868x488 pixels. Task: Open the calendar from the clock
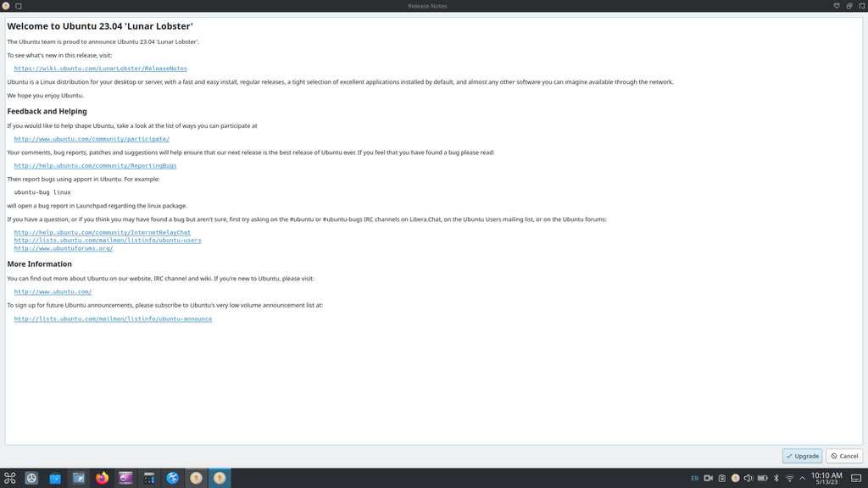pos(826,478)
